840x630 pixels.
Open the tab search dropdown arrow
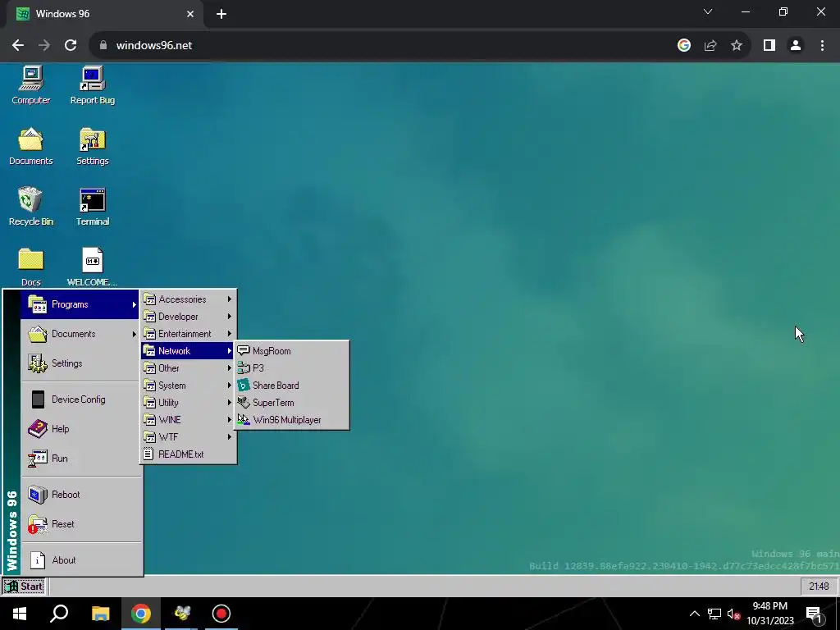(708, 11)
